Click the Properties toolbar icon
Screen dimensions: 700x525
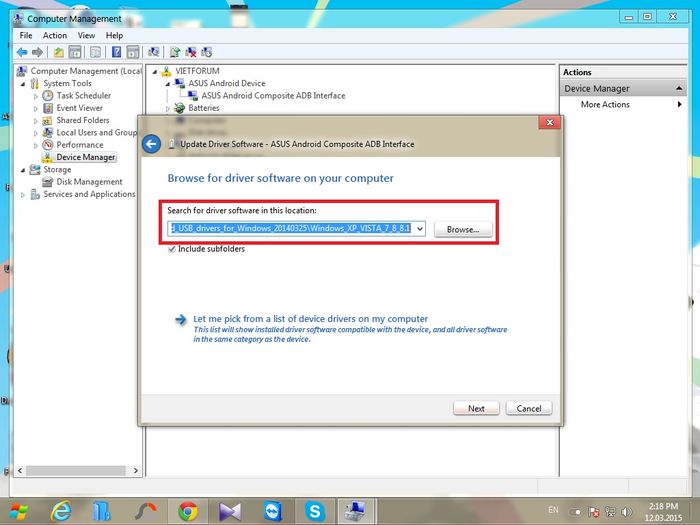[x=96, y=52]
